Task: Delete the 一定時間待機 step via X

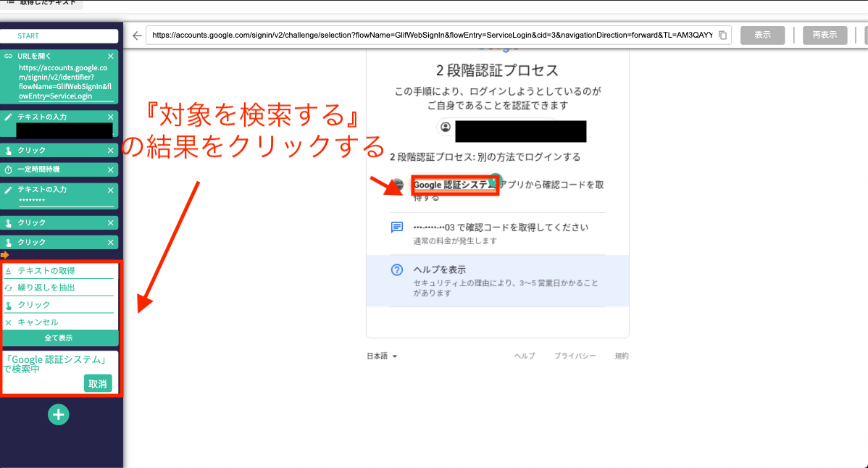Action: [110, 170]
